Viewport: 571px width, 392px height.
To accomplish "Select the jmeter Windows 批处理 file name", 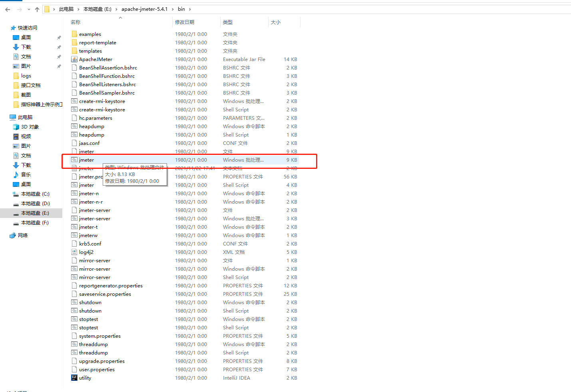I will click(x=87, y=160).
